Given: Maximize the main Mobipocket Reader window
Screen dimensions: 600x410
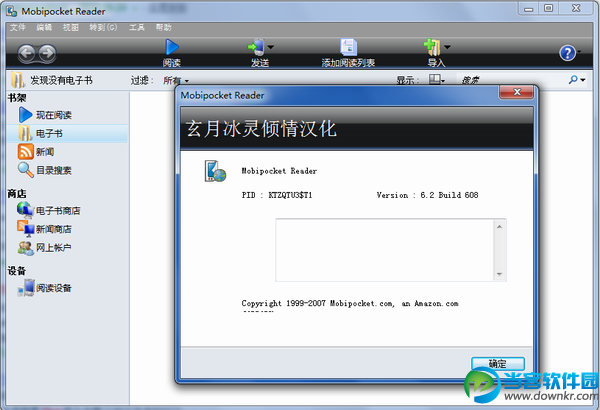Looking at the screenshot, I should coord(549,8).
